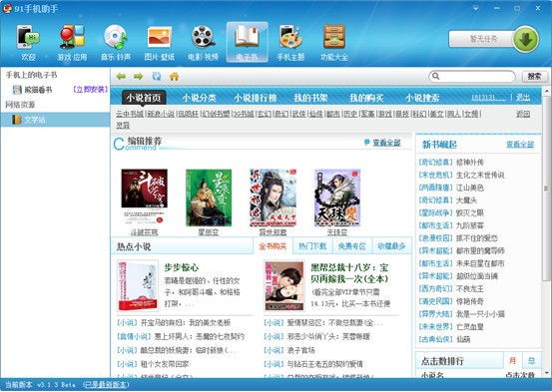Open the 星辰变 book cover
This screenshot has height=392, width=552.
209,197
